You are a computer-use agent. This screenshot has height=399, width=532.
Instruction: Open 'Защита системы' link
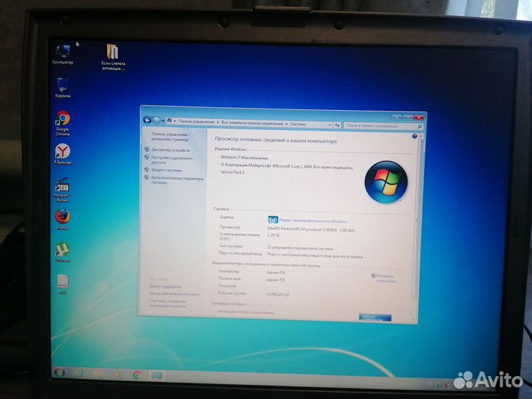[x=166, y=170]
